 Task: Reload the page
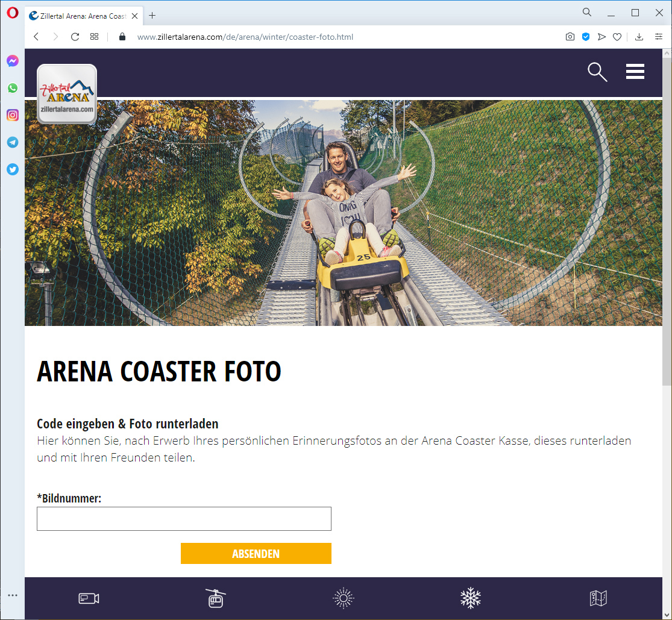[x=75, y=37]
